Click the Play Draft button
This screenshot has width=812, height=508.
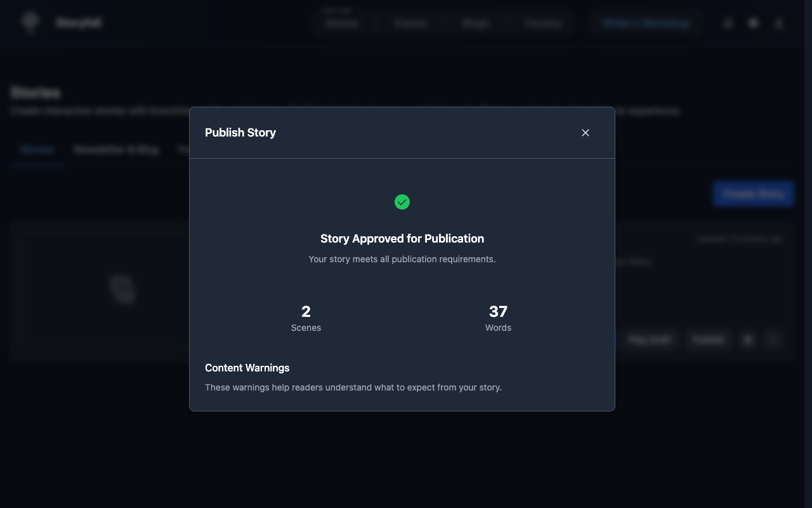click(x=650, y=340)
